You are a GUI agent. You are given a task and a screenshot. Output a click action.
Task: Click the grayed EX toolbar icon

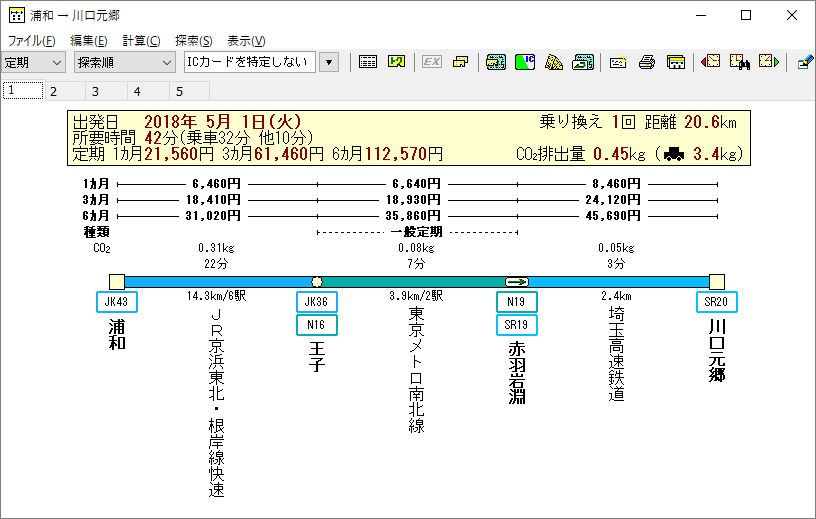click(432, 62)
